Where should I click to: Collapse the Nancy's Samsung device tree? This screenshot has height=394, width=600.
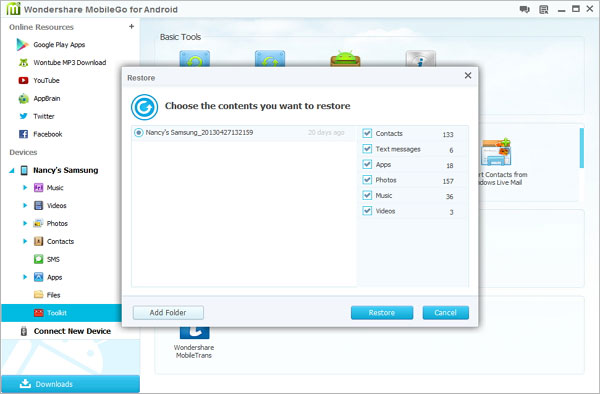12,171
